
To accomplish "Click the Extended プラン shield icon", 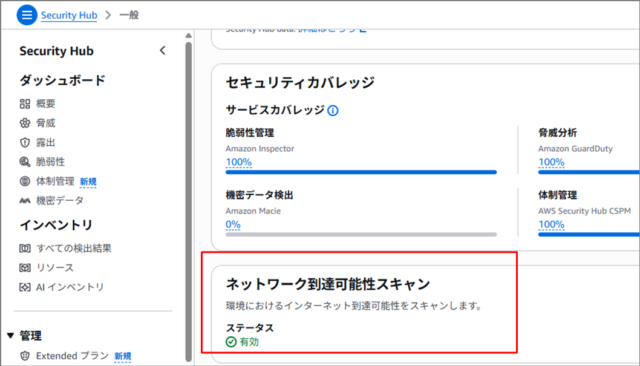I will click(25, 356).
